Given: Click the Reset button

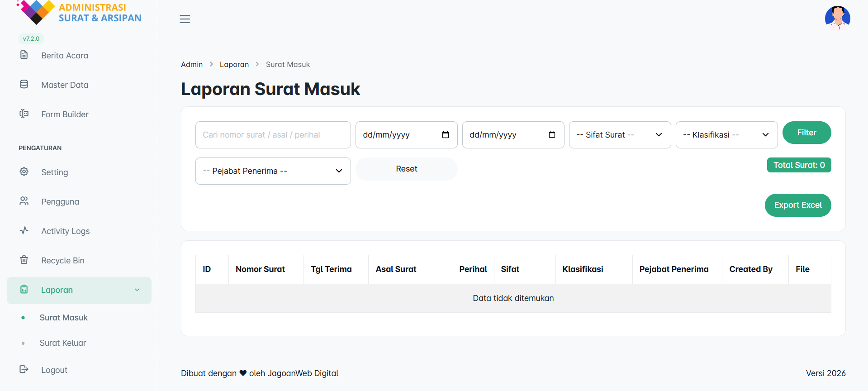Looking at the screenshot, I should coord(406,169).
